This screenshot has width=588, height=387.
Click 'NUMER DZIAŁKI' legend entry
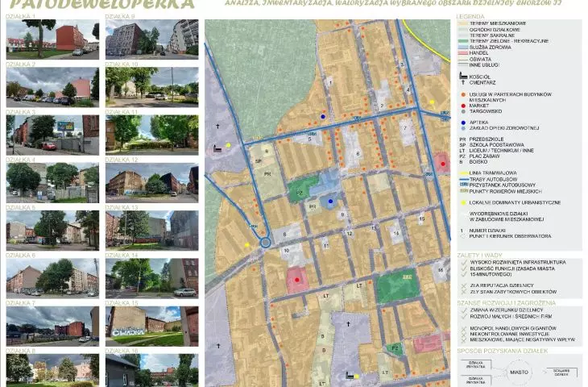487,231
